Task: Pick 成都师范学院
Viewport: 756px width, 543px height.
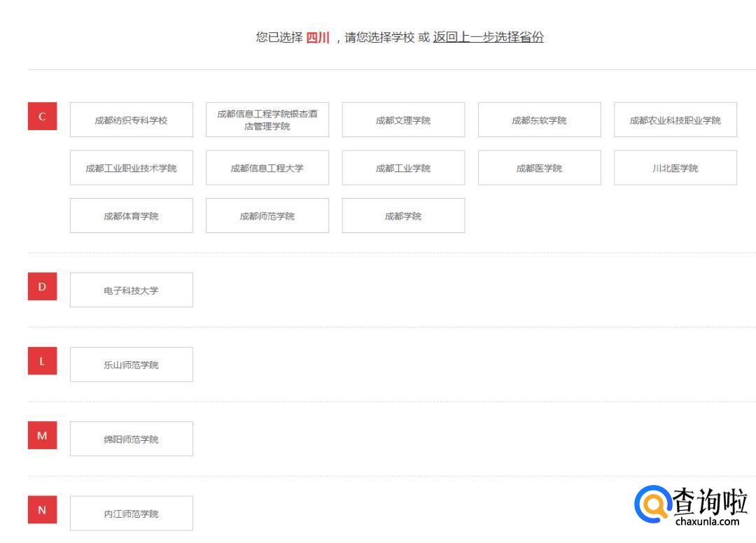Action: point(267,216)
